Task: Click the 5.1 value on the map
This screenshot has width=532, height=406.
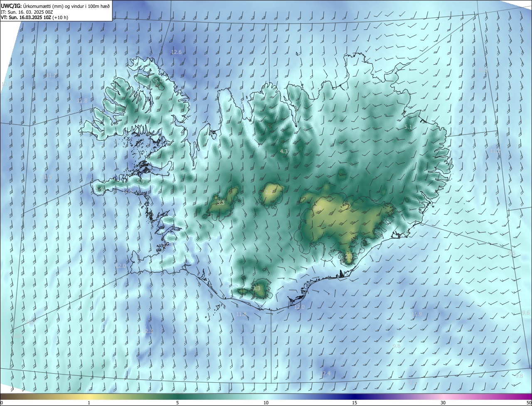Action: [408, 127]
